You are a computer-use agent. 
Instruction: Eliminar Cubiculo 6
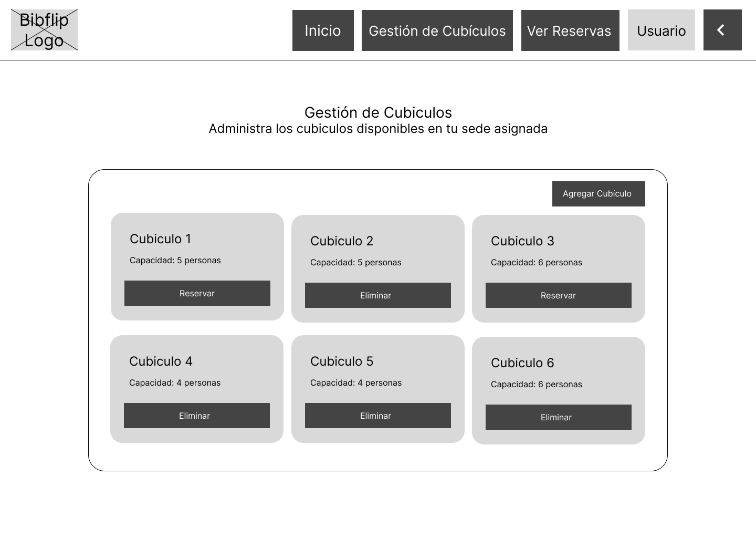pyautogui.click(x=558, y=417)
